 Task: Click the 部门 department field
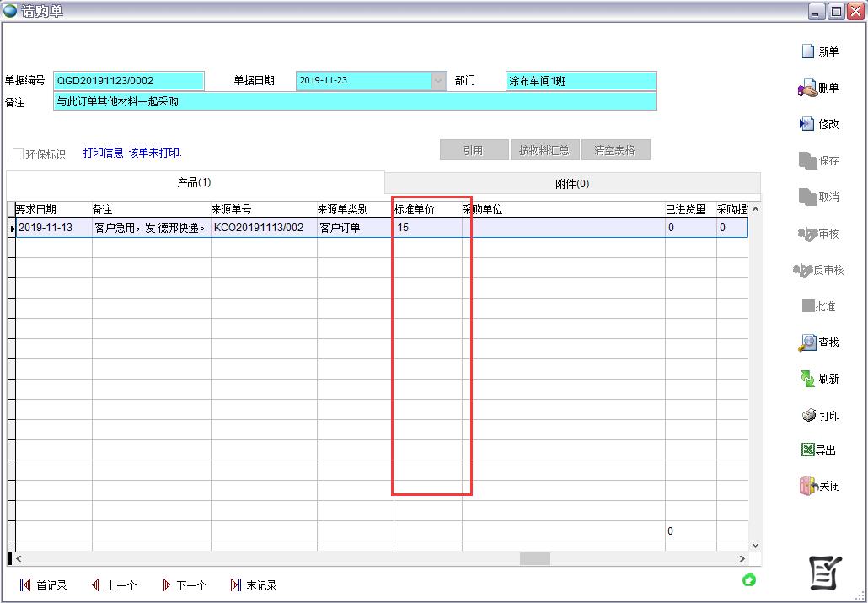(x=581, y=81)
